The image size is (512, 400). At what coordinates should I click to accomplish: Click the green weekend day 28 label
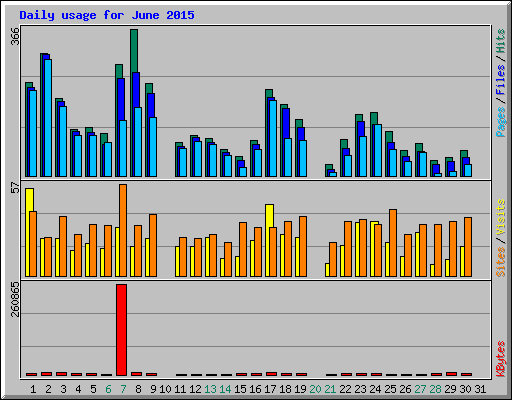tap(435, 389)
